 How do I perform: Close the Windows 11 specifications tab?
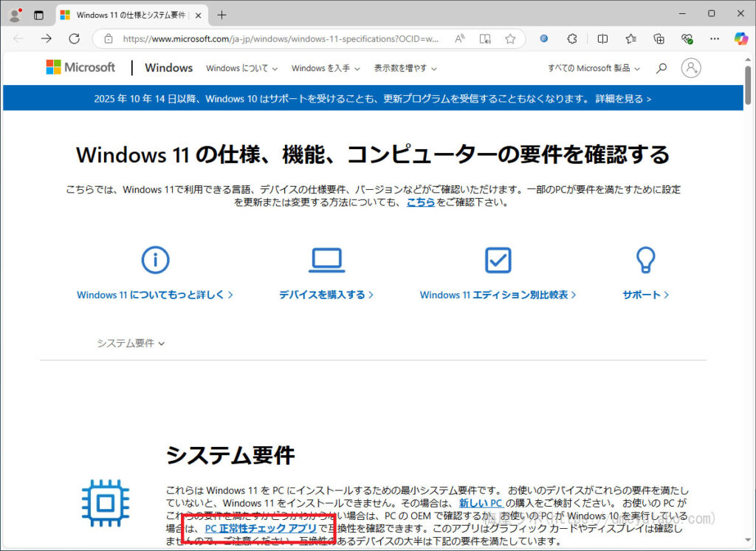198,16
